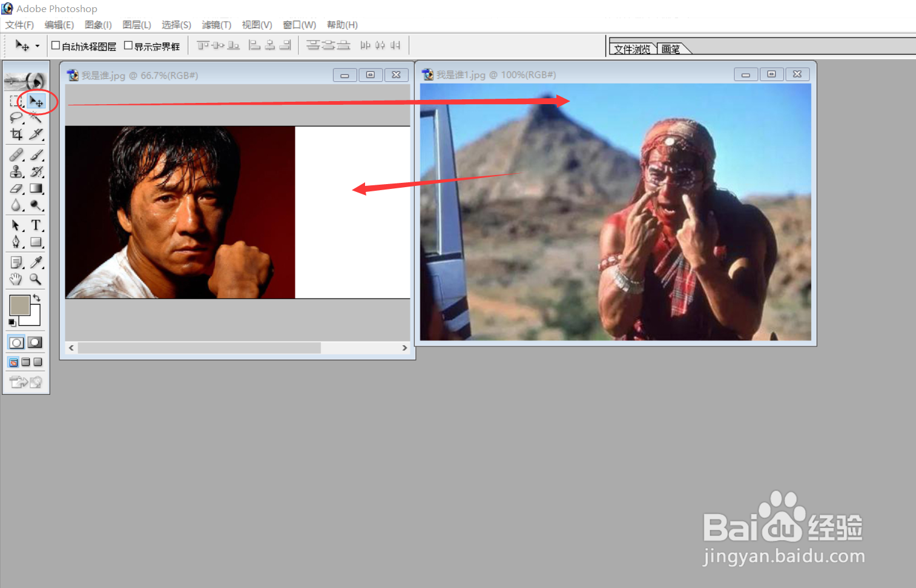The height and width of the screenshot is (588, 916).
Task: Open the 帮助(H) menu
Action: coord(342,25)
